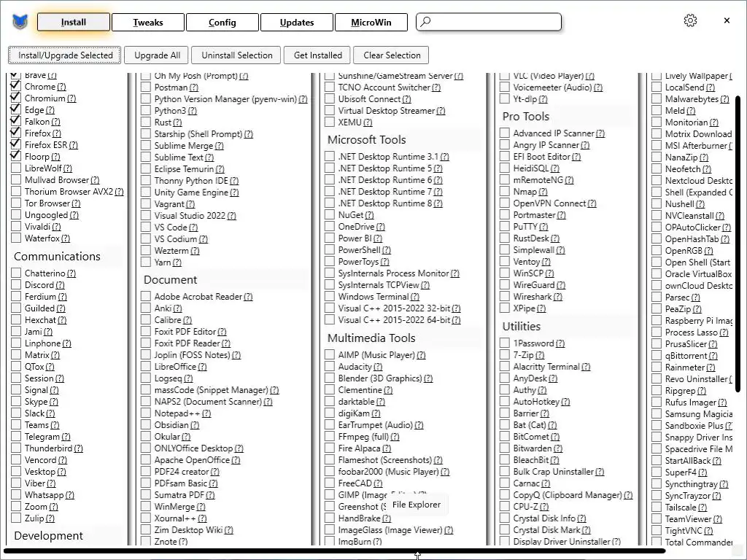
Task: Click the Utilities category heading
Action: click(521, 326)
